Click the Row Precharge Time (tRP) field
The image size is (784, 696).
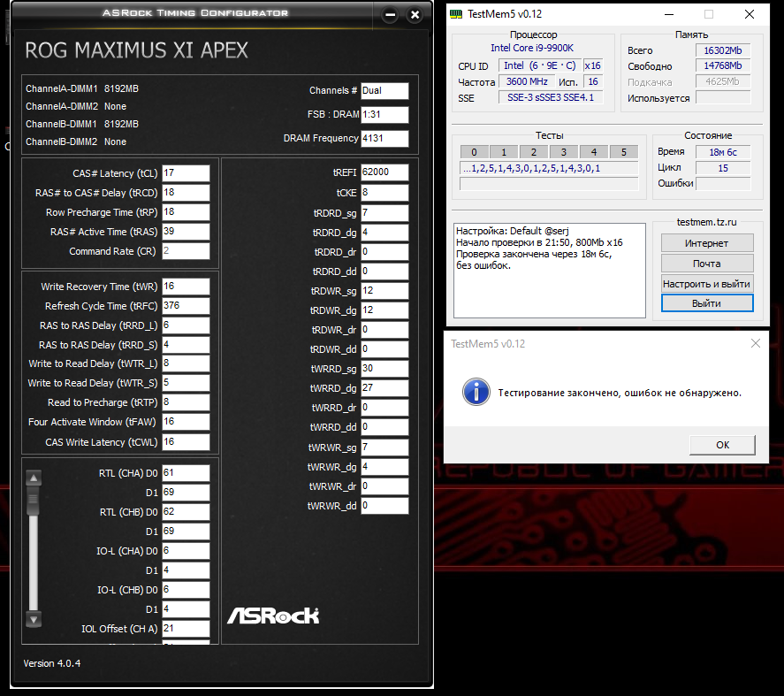(x=186, y=212)
